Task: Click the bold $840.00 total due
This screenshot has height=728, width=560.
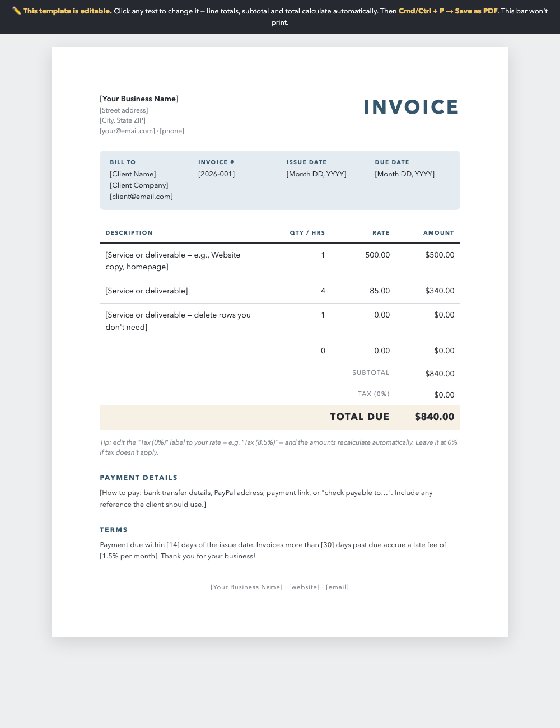Action: pyautogui.click(x=435, y=417)
